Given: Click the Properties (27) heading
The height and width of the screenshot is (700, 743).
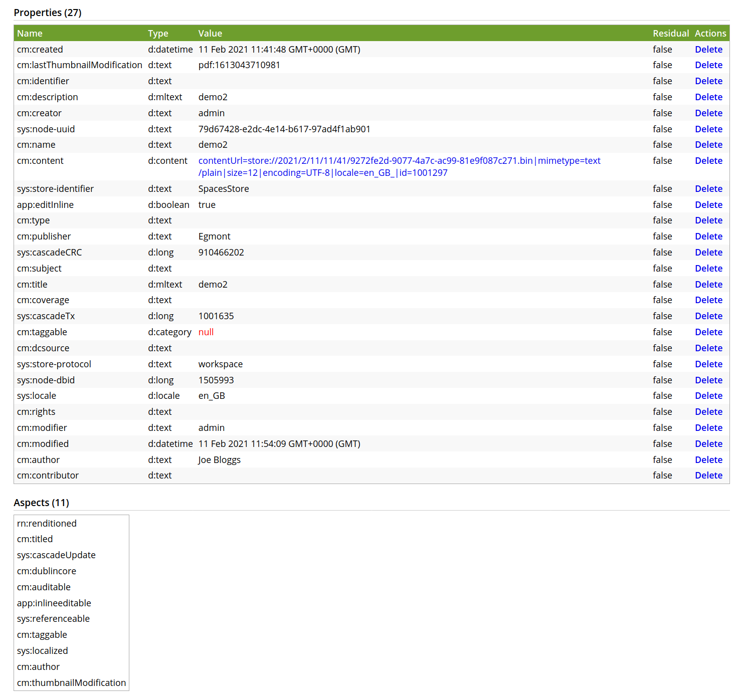Looking at the screenshot, I should [47, 13].
